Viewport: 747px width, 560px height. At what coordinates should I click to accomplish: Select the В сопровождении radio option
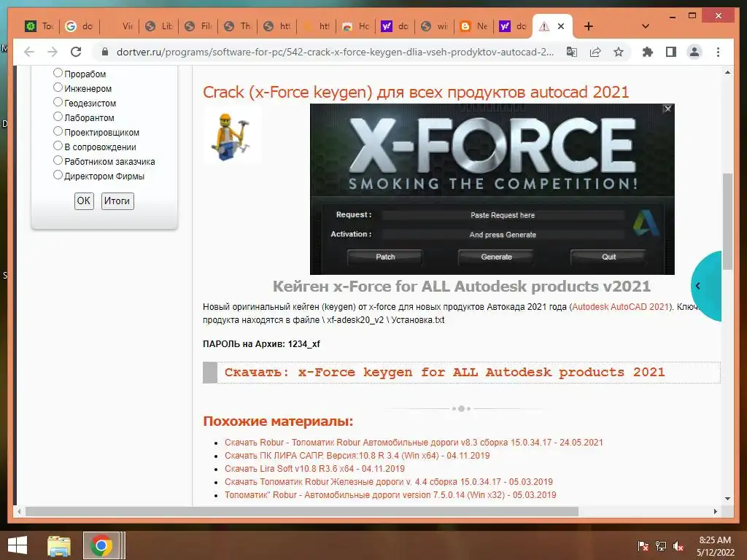click(58, 146)
